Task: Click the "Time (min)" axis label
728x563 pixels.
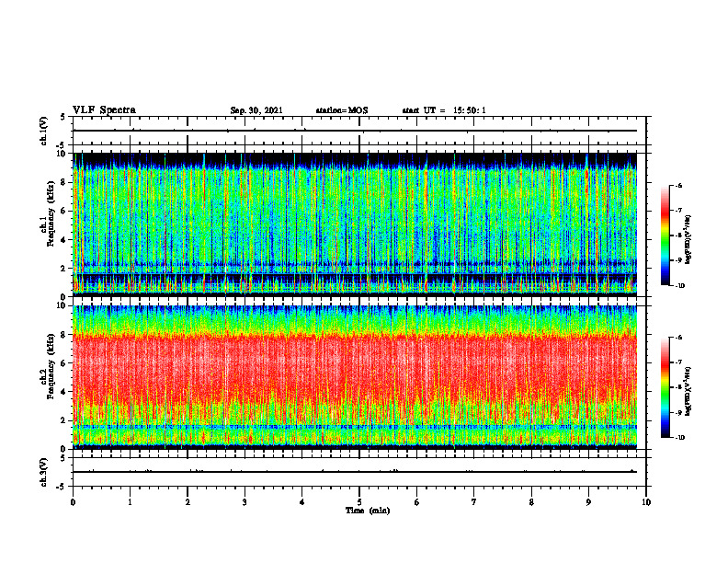Action: tap(368, 511)
